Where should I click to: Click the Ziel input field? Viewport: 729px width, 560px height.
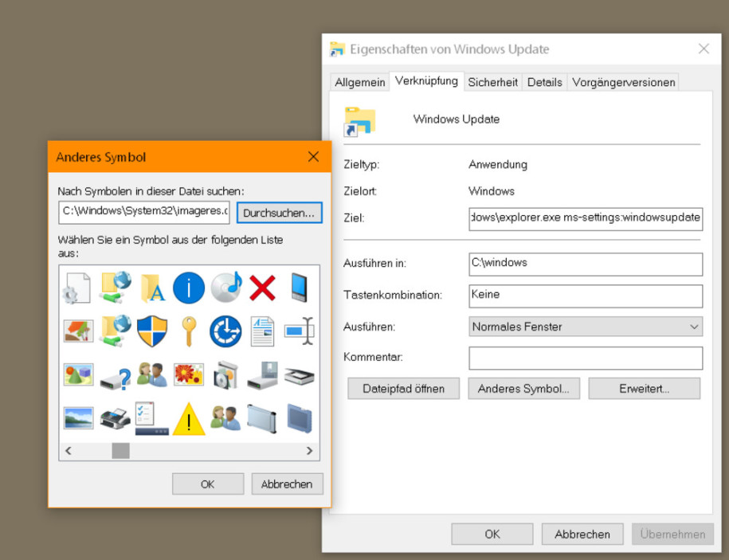coord(586,218)
